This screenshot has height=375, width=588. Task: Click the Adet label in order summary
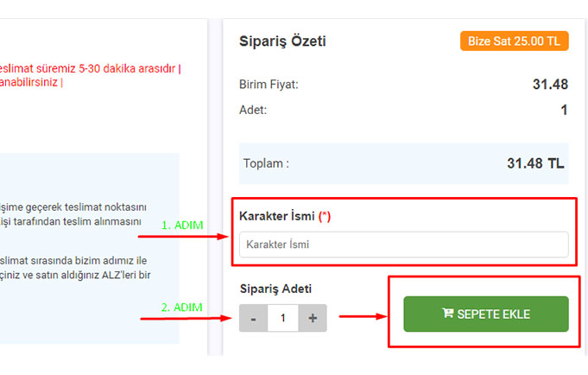click(x=253, y=110)
